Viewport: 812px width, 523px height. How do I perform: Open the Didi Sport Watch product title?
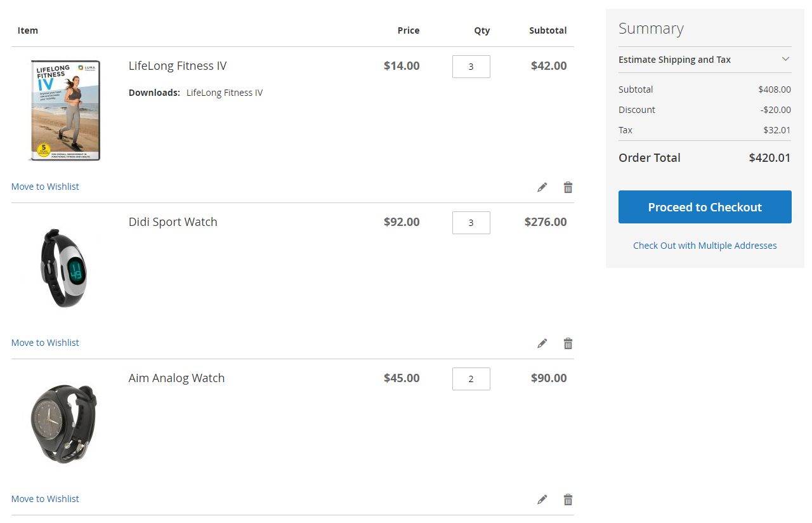tap(173, 222)
